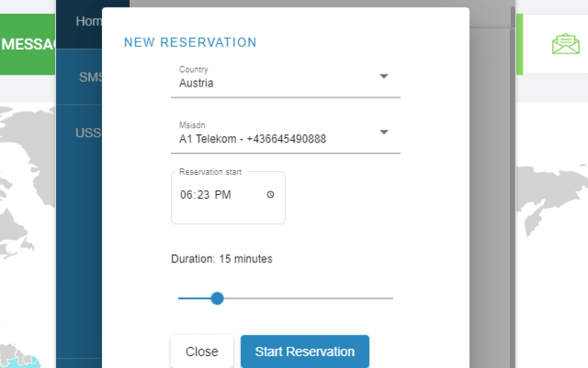Click the green Message button

(28, 43)
